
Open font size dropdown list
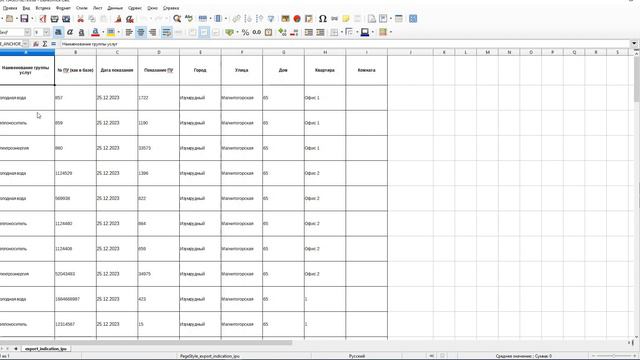point(47,32)
